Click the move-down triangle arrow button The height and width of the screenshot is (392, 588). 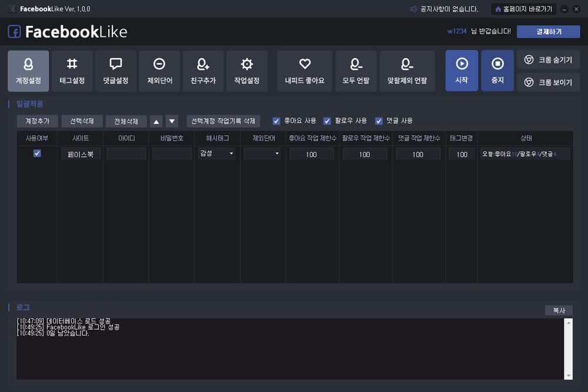click(172, 122)
